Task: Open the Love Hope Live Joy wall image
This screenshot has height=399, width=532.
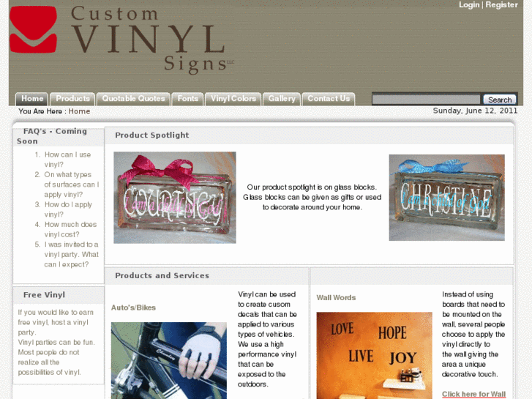Action: 374,356
